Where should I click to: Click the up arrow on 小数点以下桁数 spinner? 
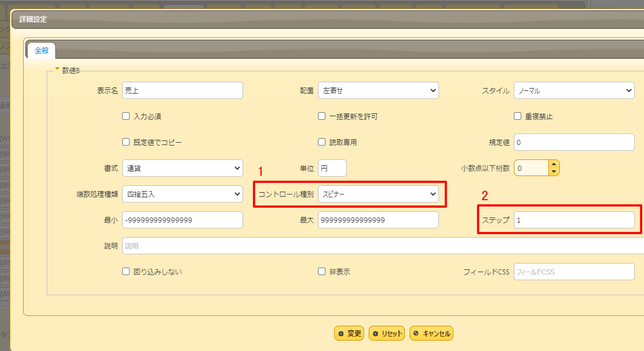554,165
